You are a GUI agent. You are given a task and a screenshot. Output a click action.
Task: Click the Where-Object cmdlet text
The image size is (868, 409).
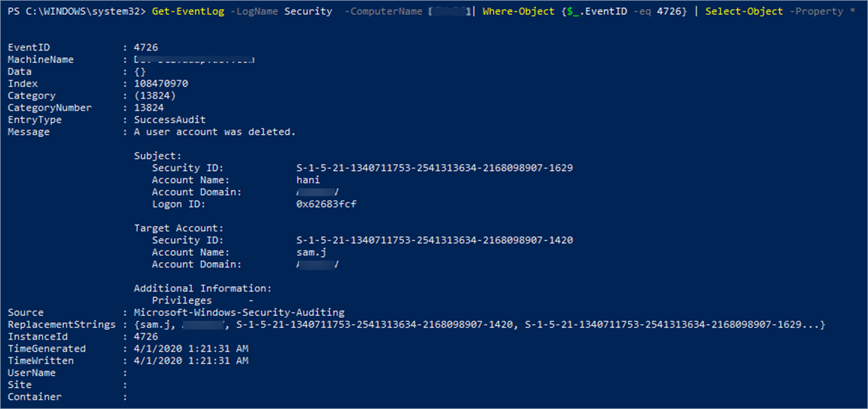(518, 11)
